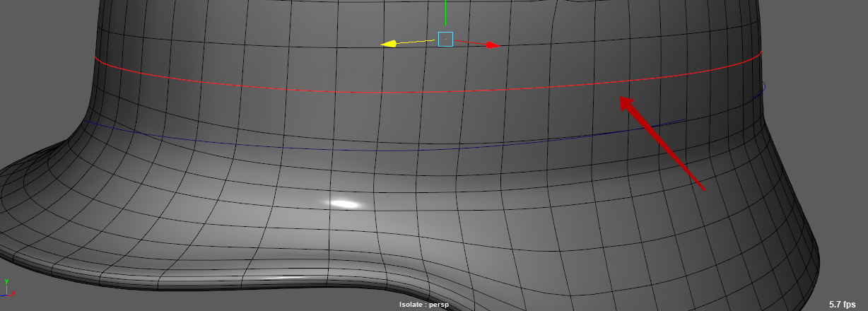Click the red arrow manipulator handle

(492, 45)
